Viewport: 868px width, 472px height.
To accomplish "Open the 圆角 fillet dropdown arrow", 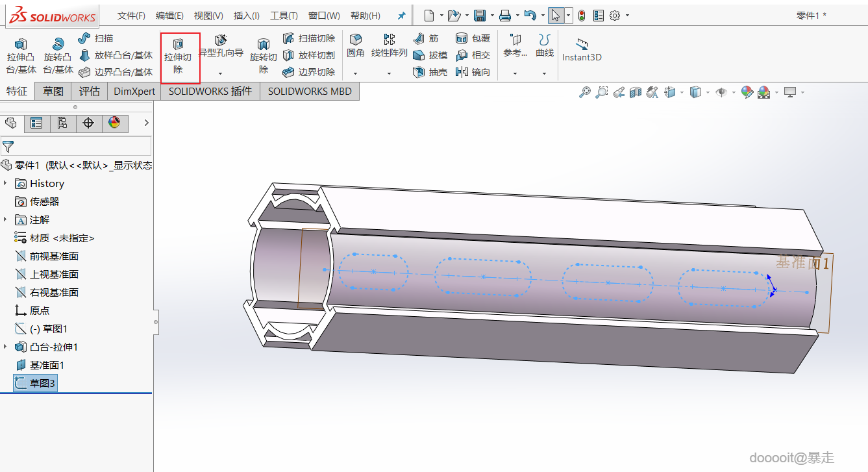I will pyautogui.click(x=356, y=73).
